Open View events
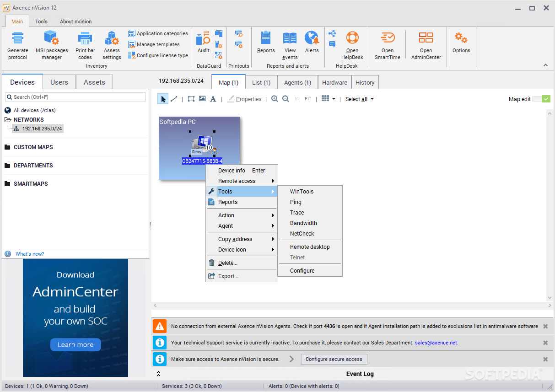Image resolution: width=555 pixels, height=392 pixels. coord(290,45)
